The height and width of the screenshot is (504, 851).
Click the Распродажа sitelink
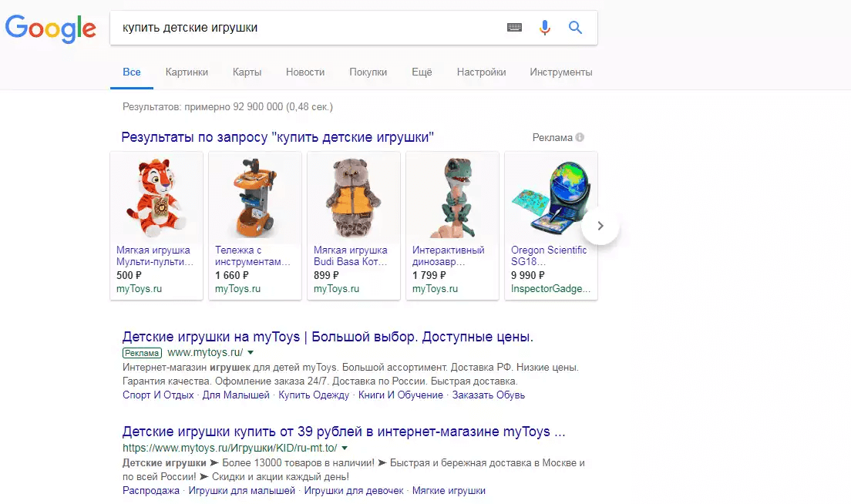pyautogui.click(x=151, y=490)
